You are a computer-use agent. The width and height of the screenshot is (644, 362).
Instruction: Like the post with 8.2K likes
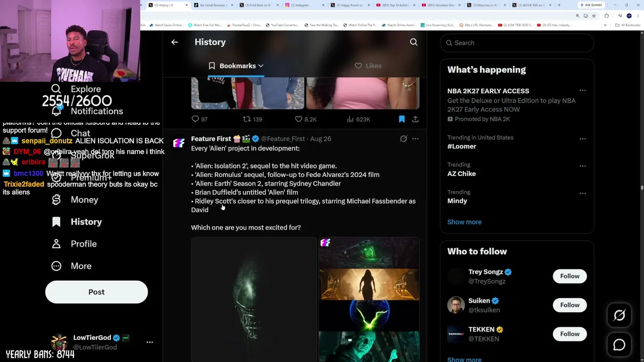(305, 119)
